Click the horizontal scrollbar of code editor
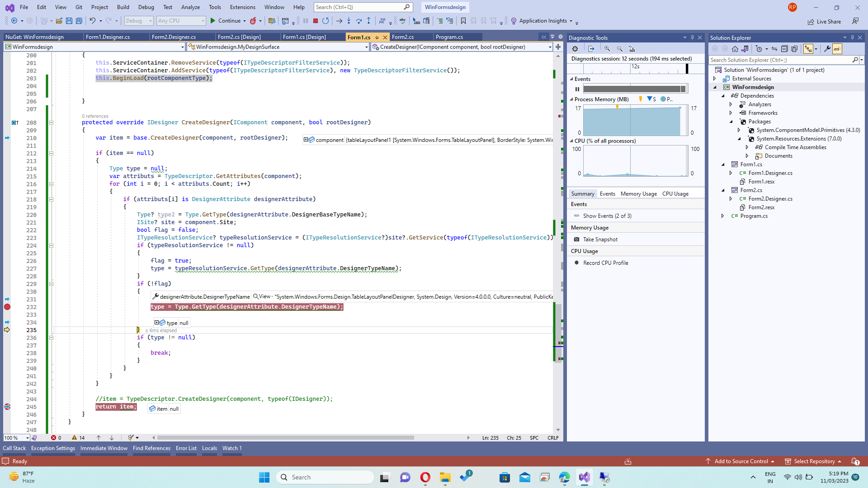This screenshot has height=488, width=868. (286, 438)
